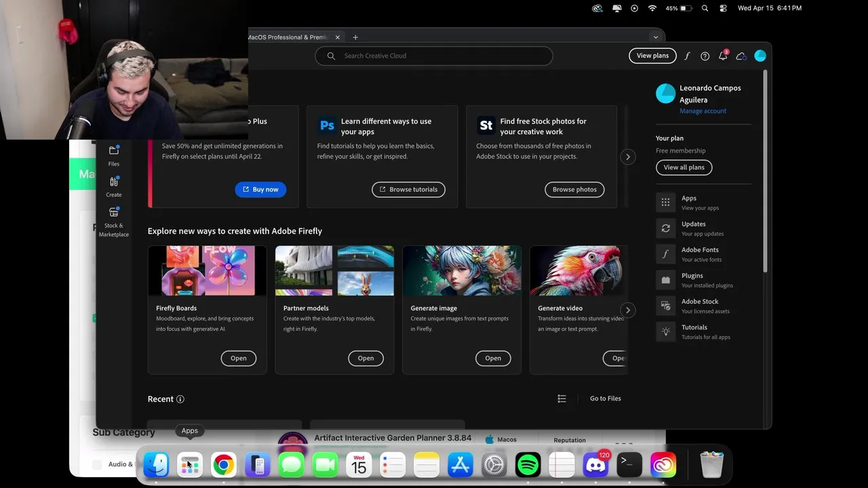868x488 pixels.
Task: Open Discord from the Dock
Action: click(x=595, y=465)
